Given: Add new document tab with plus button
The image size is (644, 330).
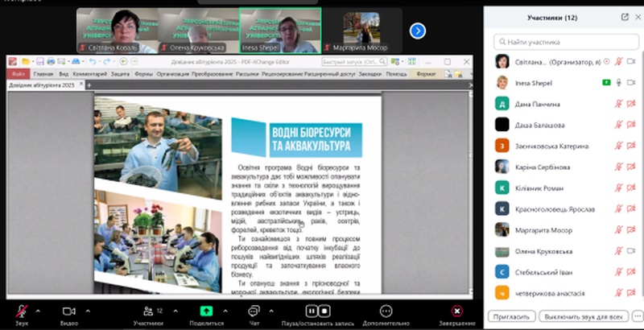Looking at the screenshot, I should point(89,85).
